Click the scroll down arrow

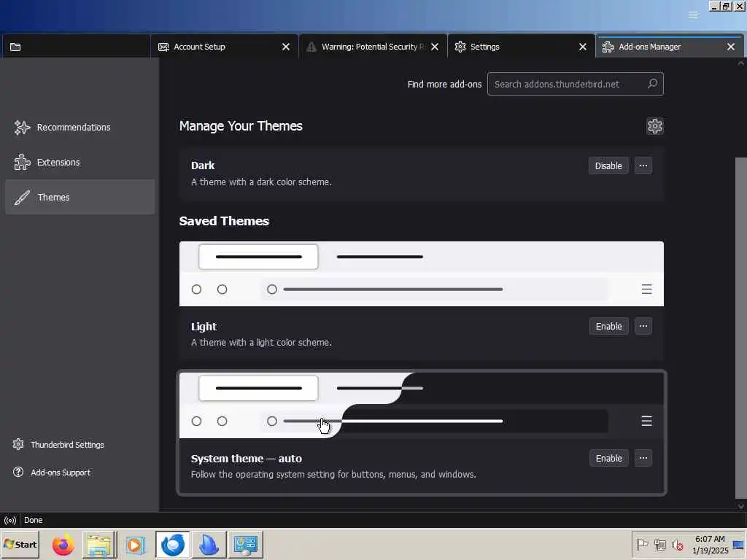pyautogui.click(x=741, y=506)
